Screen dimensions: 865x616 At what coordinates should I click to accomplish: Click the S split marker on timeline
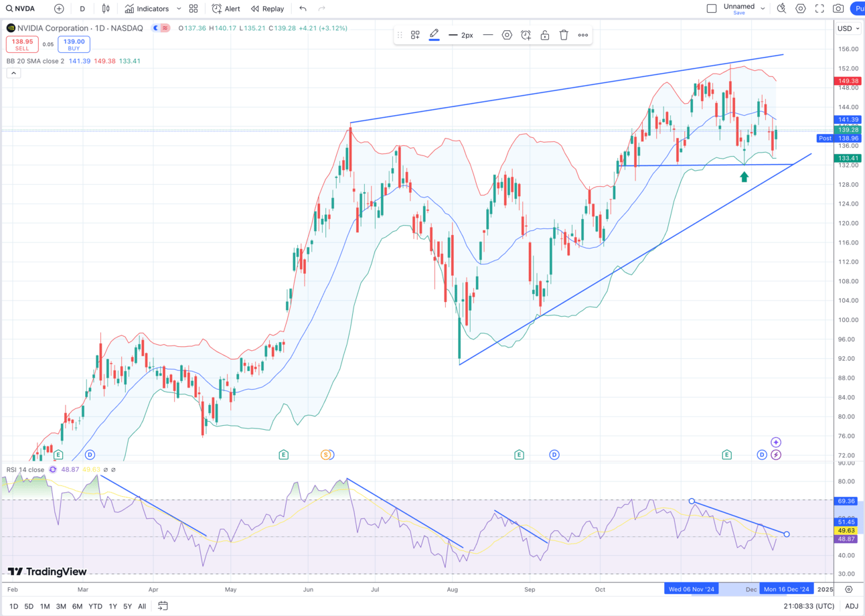(x=326, y=455)
